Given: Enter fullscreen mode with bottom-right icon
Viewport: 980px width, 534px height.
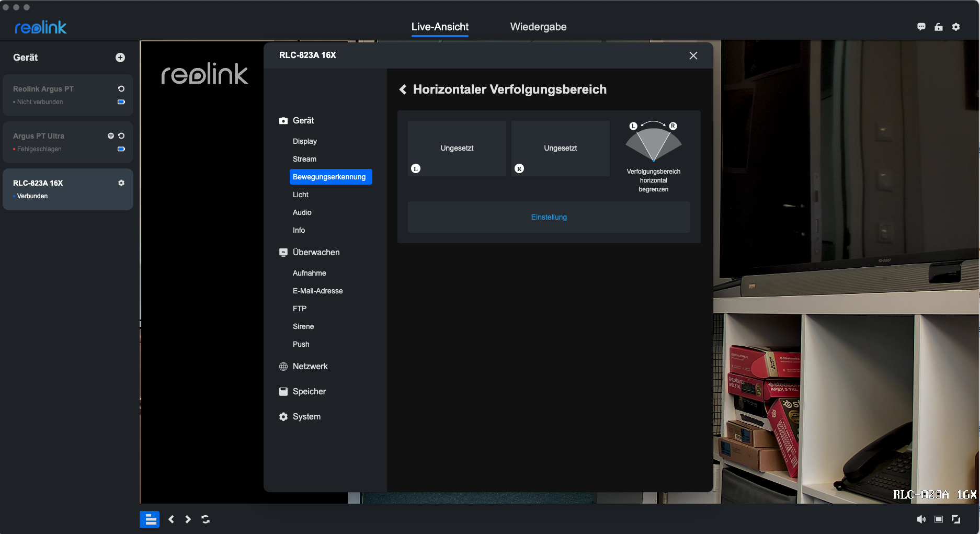Looking at the screenshot, I should pos(956,519).
